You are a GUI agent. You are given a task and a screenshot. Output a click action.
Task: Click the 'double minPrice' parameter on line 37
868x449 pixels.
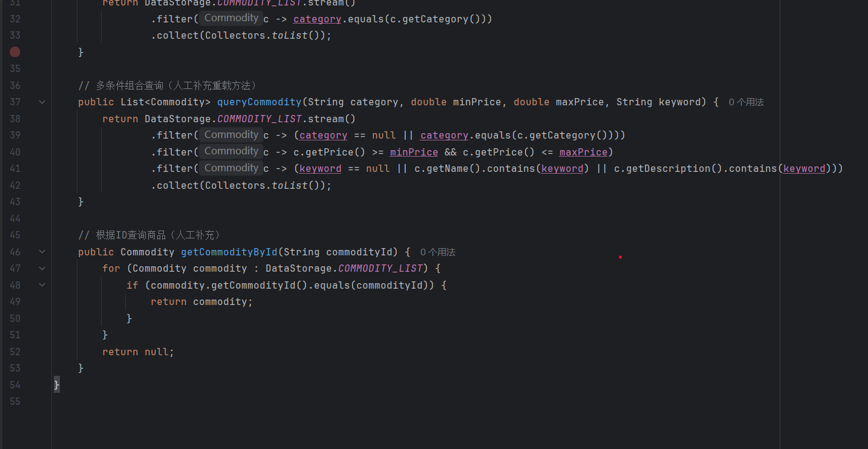(x=456, y=102)
